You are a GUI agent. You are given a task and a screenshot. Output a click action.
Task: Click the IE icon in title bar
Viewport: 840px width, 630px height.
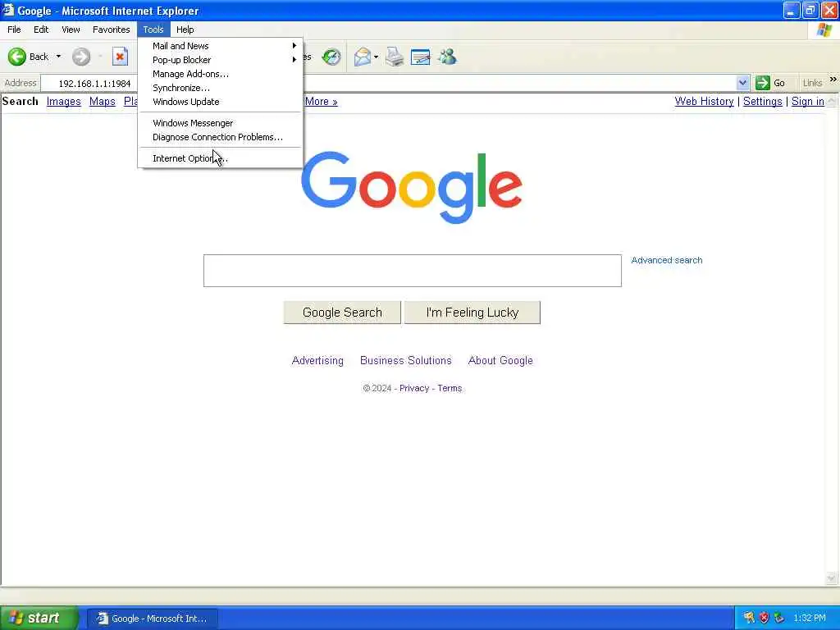point(7,10)
